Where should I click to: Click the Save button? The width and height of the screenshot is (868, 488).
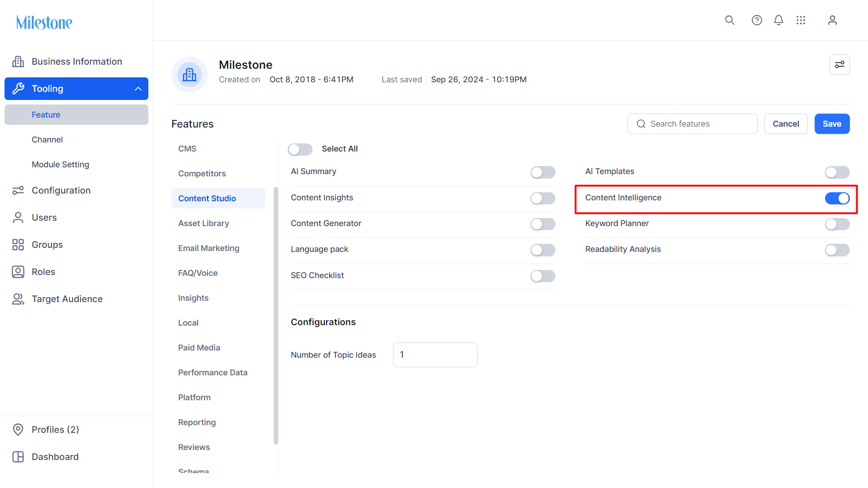(832, 124)
